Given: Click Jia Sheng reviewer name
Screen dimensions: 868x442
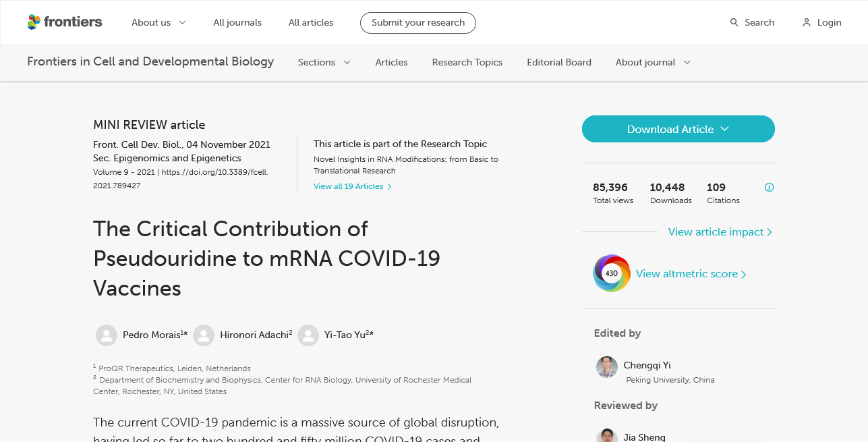Looking at the screenshot, I should (x=644, y=437).
